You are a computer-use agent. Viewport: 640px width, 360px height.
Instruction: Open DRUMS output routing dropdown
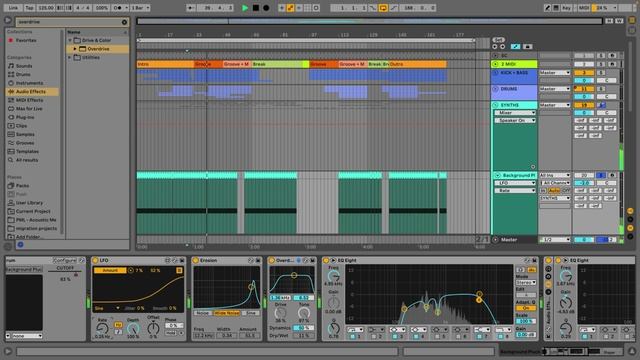click(x=554, y=89)
